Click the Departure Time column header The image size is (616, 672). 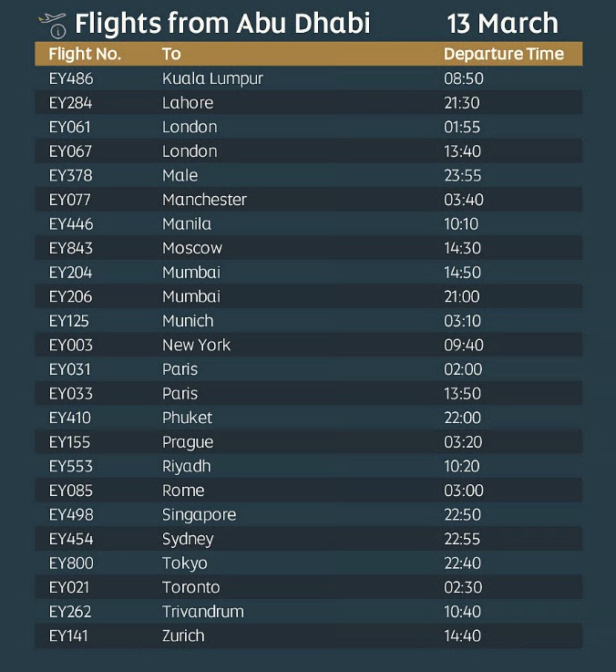point(504,54)
